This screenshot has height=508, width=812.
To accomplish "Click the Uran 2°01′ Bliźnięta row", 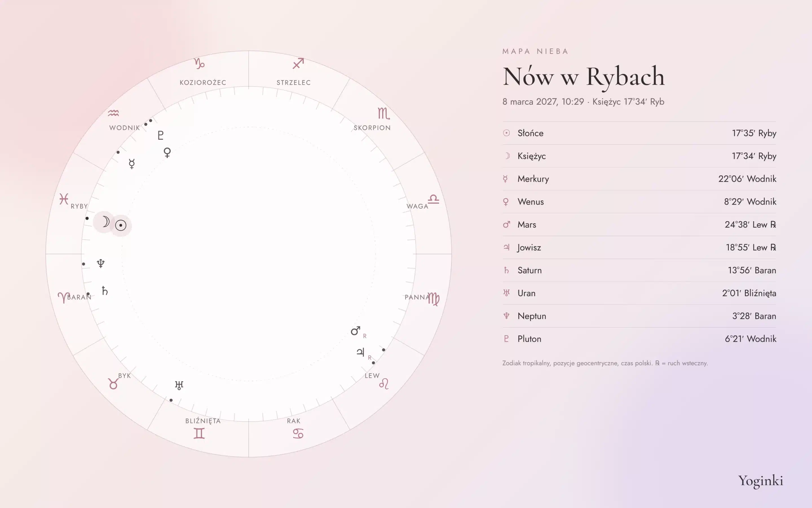I will tap(639, 293).
